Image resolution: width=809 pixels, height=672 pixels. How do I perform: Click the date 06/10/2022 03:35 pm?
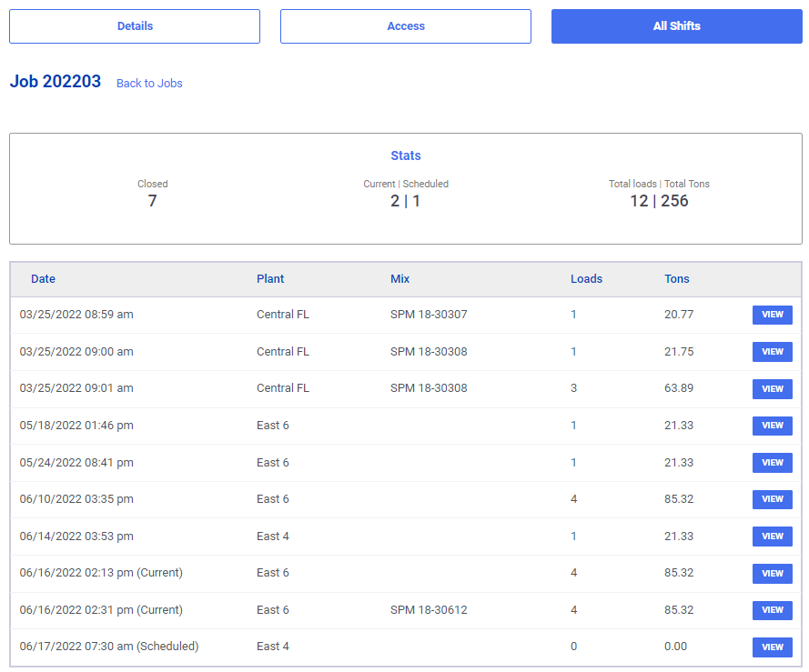[76, 499]
